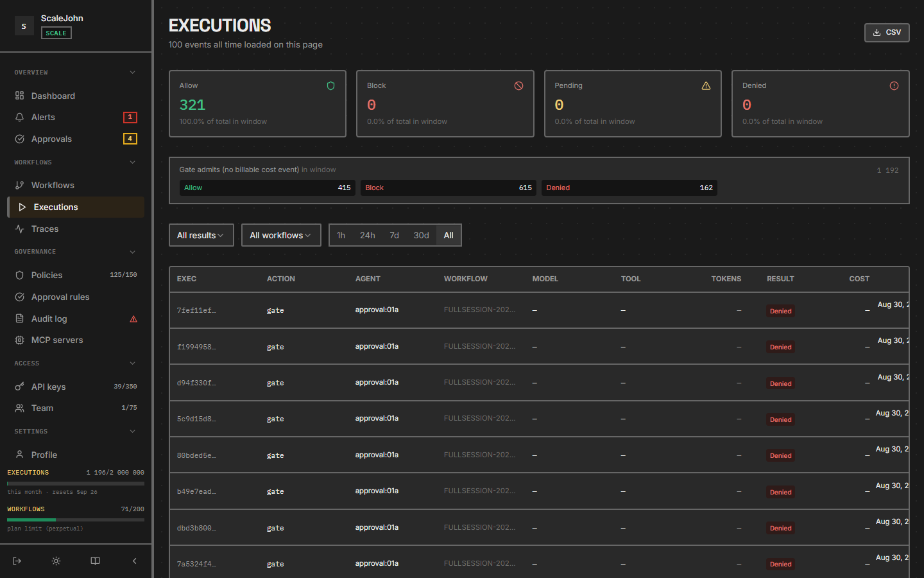Open the Dashboard grid icon
Screen dimensions: 924x578
tap(19, 96)
